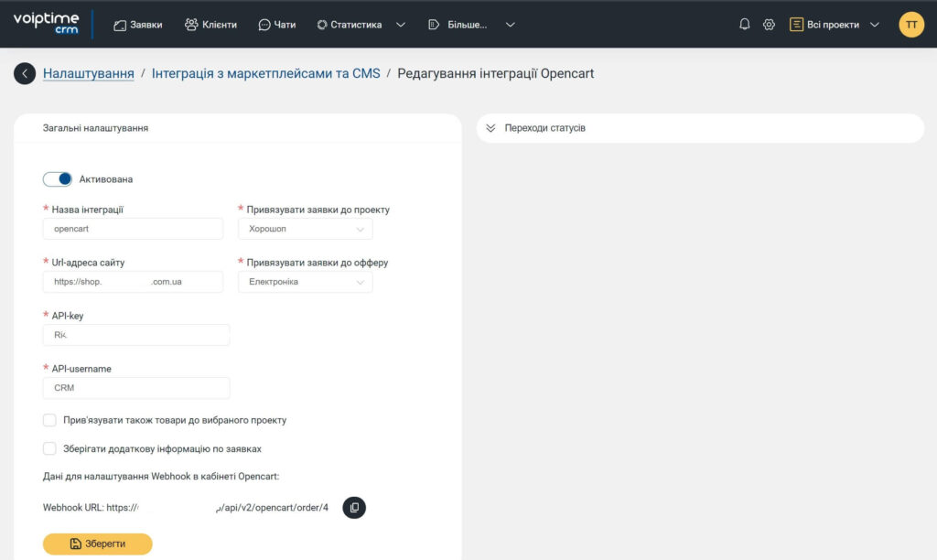The height and width of the screenshot is (560, 937).
Task: Click the chevron beside Всі проекти
Action: 874,25
